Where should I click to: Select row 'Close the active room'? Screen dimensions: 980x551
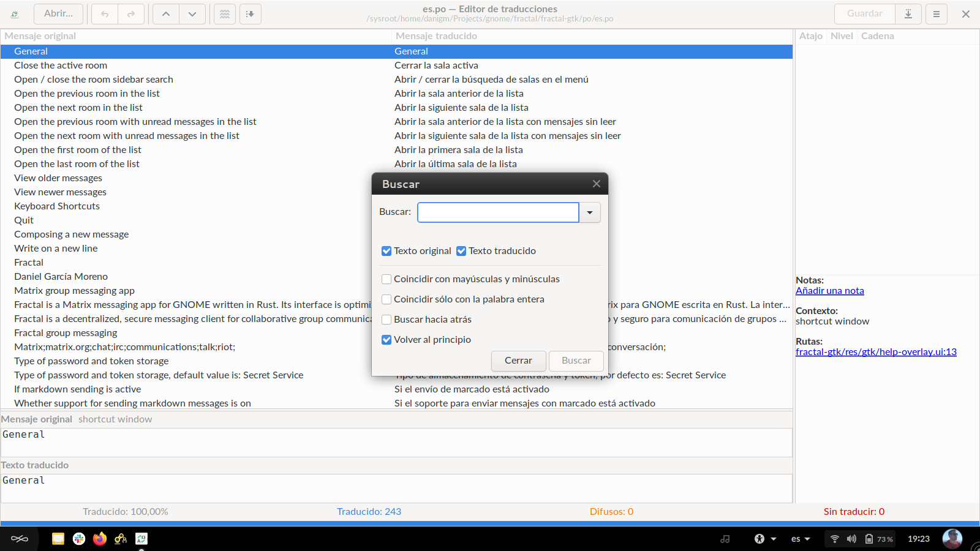(x=396, y=66)
